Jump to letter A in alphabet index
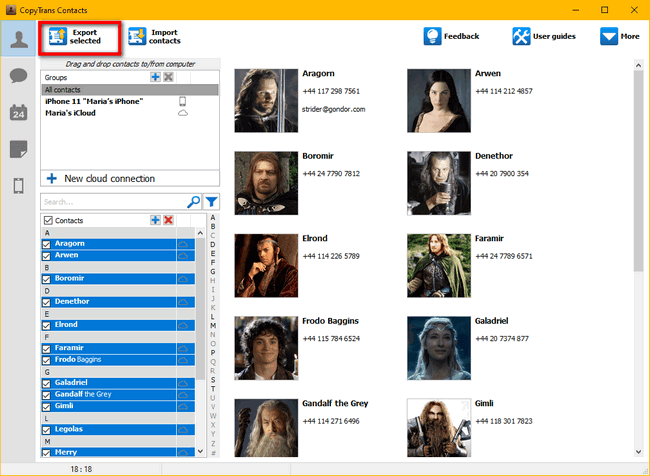The width and height of the screenshot is (650, 476). 213,218
